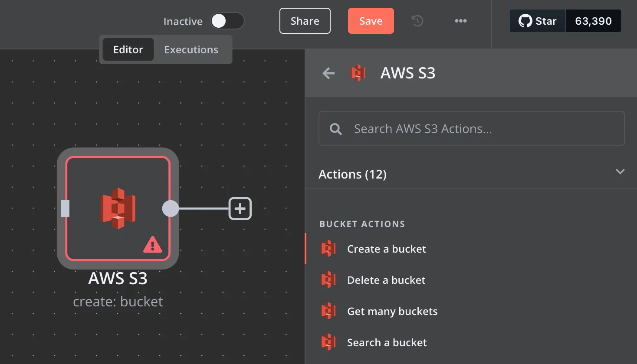637x364 pixels.
Task: Click the plus icon to add node
Action: 240,208
